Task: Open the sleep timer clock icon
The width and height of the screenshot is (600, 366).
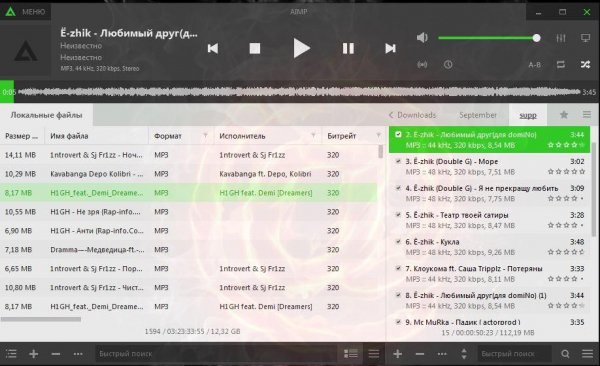Action: point(448,64)
